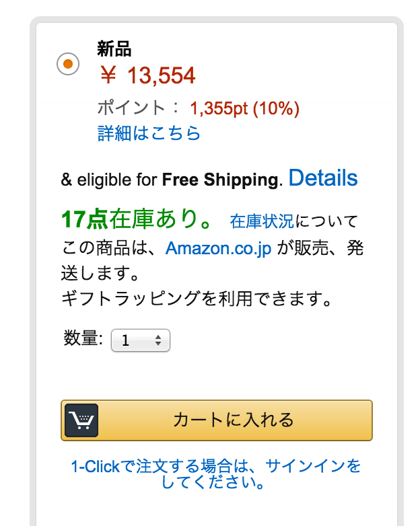Screen dimensions: 420x526
Task: Open the Free Shipping Details link
Action: point(323,178)
